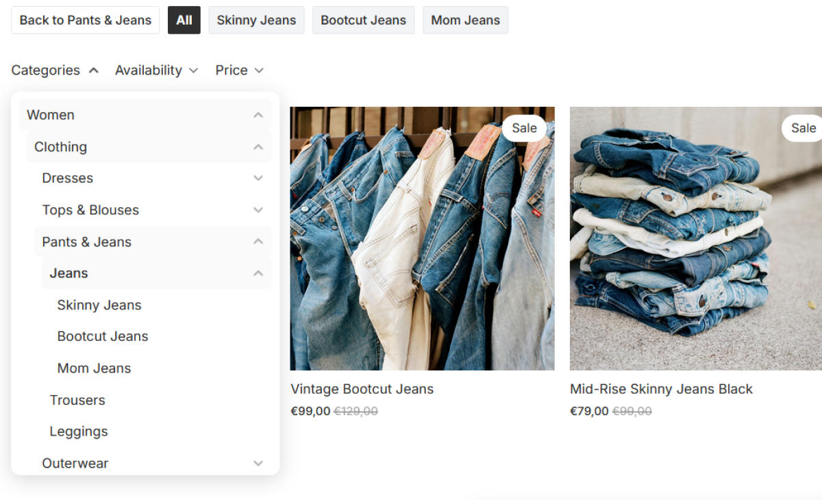Expand the Dresses category
Screen dimensions: 822x504
coord(258,177)
